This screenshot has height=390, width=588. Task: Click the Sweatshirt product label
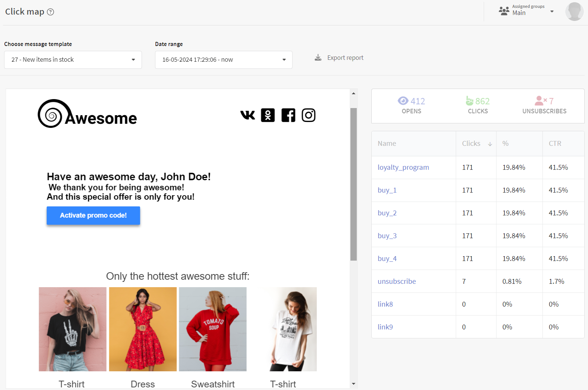tap(213, 384)
